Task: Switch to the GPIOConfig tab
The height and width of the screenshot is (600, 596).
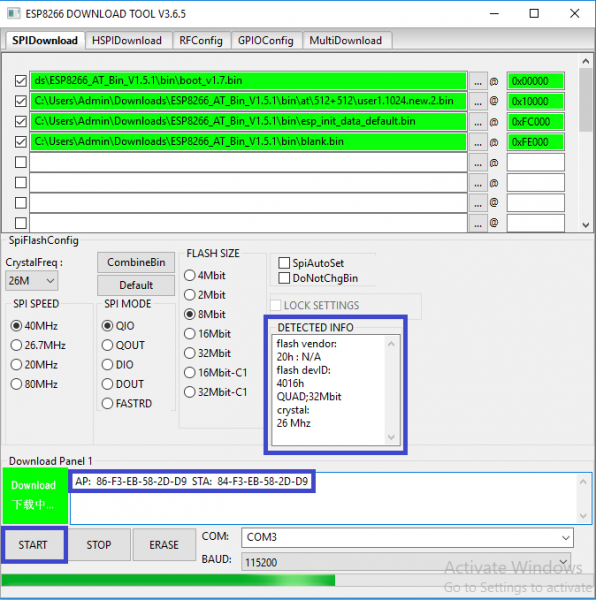Action: coord(266,41)
